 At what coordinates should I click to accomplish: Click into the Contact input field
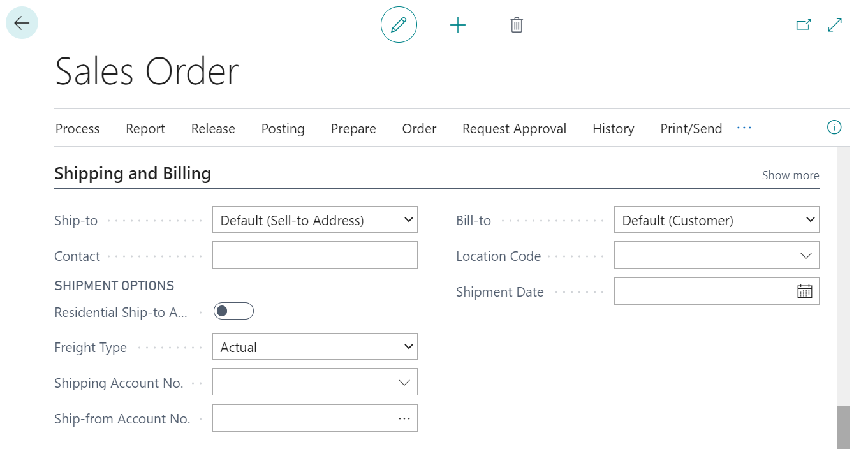tap(314, 255)
